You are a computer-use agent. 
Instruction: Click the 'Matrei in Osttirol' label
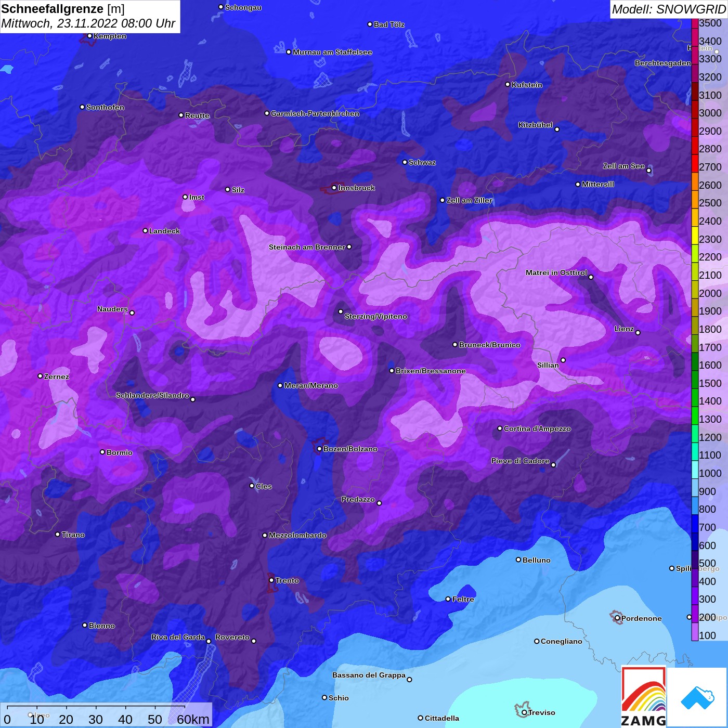(x=556, y=272)
